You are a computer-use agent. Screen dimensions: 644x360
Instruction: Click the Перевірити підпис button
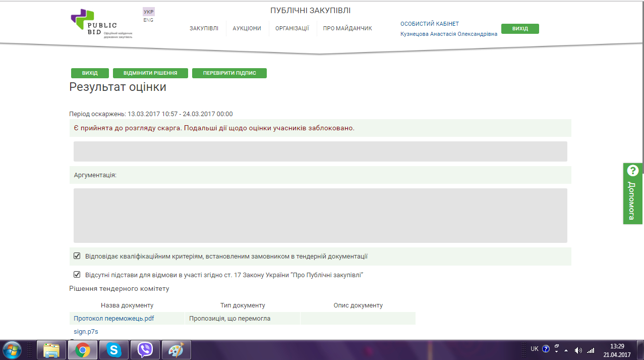tap(229, 73)
